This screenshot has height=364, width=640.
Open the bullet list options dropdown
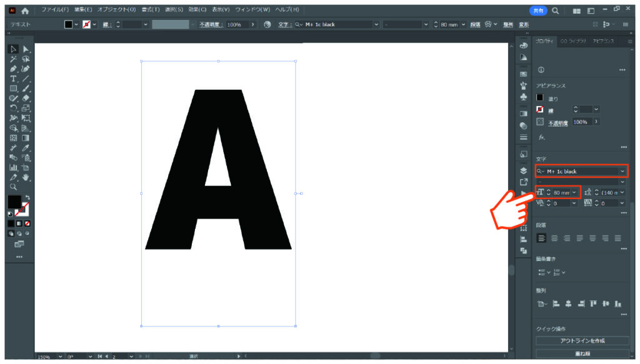pos(549,272)
